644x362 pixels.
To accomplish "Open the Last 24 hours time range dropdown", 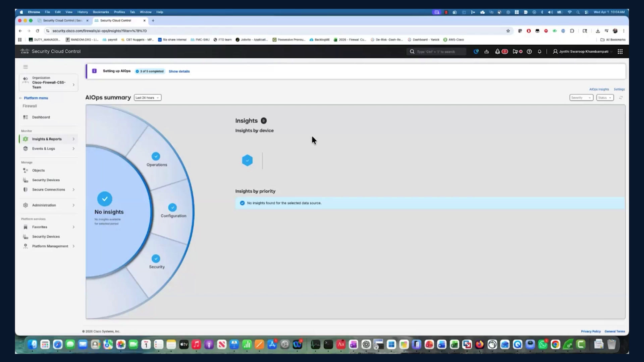I will [x=148, y=98].
